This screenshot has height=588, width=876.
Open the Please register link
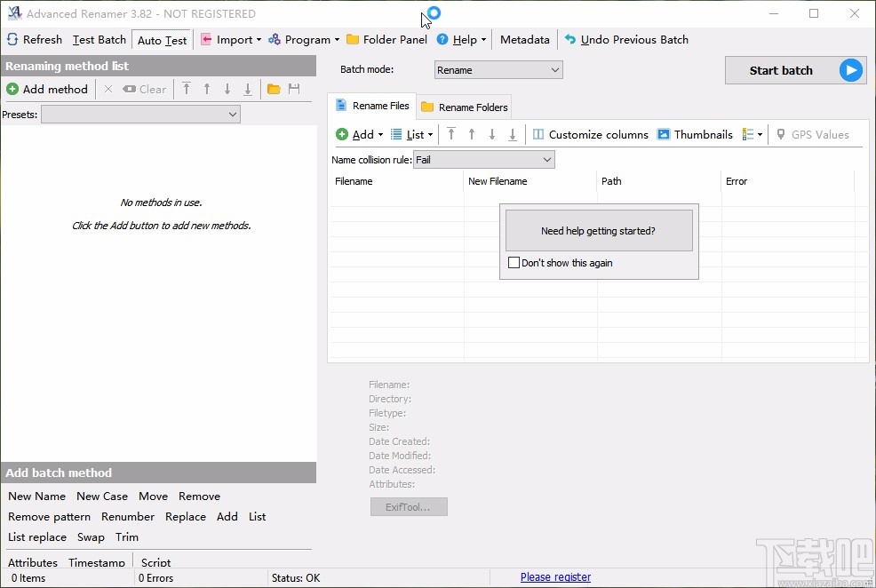(x=555, y=577)
